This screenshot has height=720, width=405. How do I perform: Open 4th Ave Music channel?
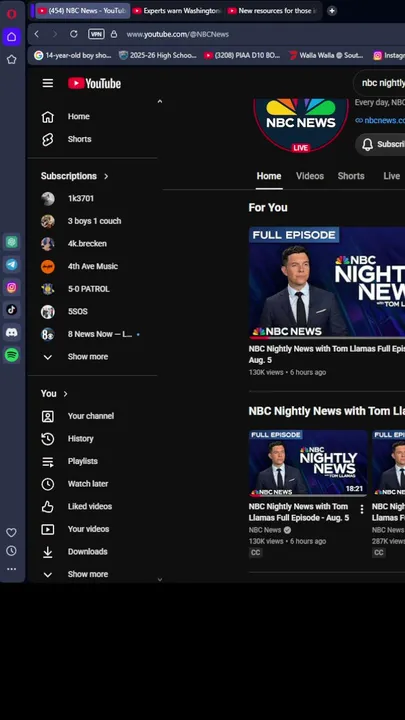[93, 266]
